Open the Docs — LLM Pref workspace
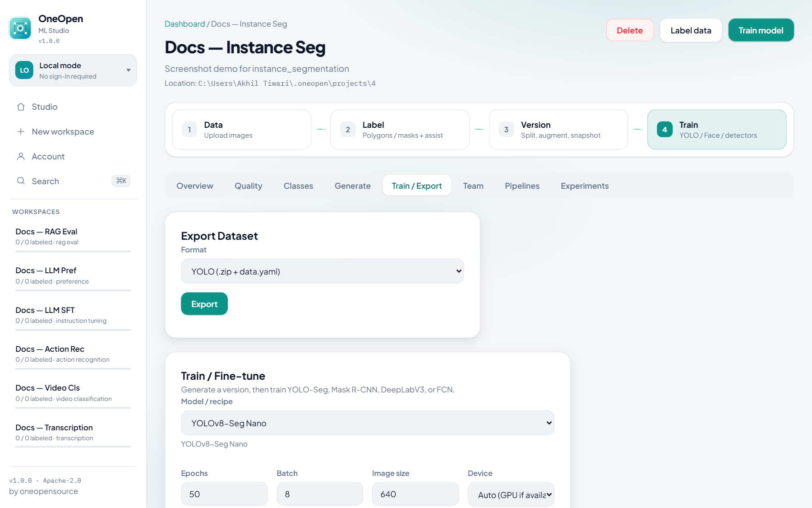The width and height of the screenshot is (812, 508). pos(73,276)
